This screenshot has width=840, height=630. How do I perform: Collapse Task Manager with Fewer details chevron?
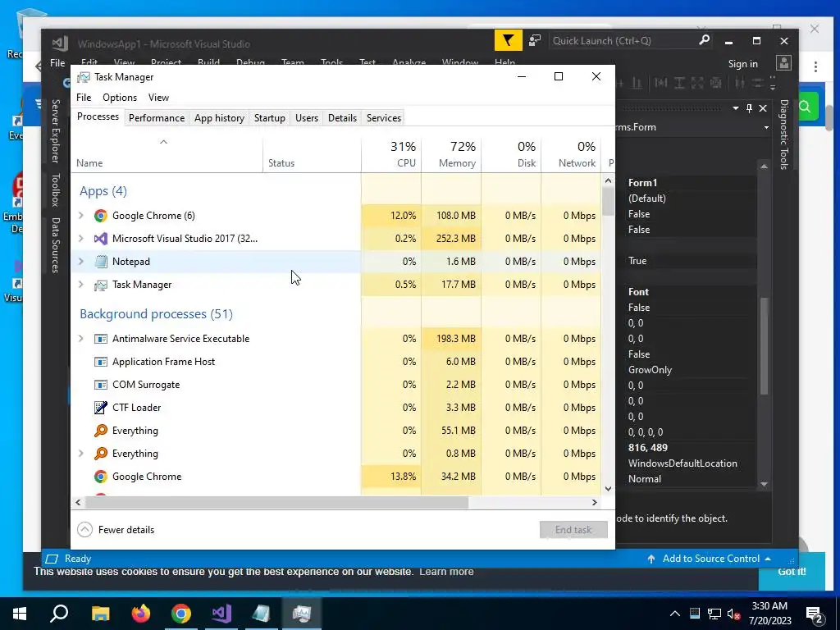[x=84, y=530]
